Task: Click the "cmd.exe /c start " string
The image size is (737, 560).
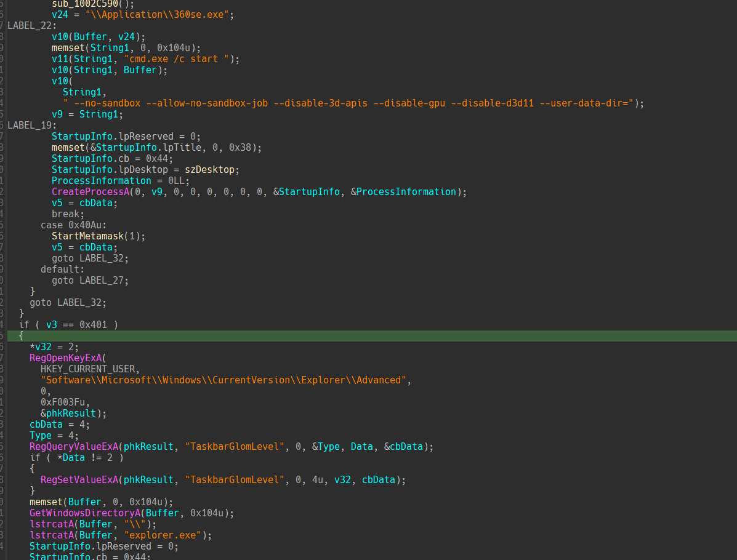Action: point(176,58)
